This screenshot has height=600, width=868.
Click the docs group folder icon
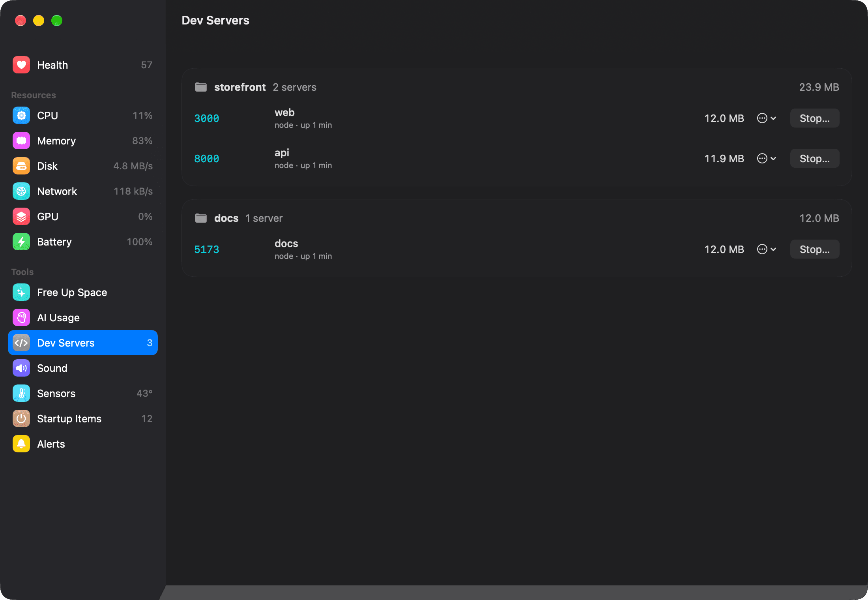point(201,218)
